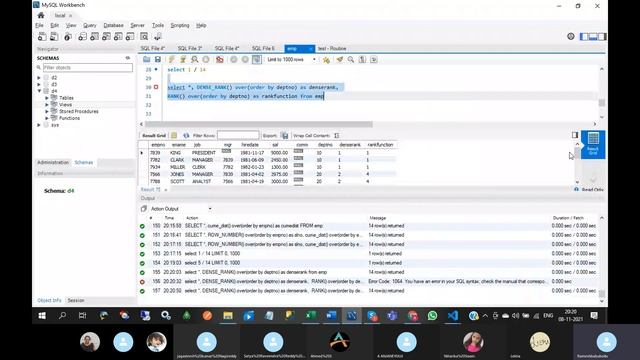Image resolution: width=640 pixels, height=360 pixels.
Task: Open script file in the editor toolbar
Action: (147, 60)
